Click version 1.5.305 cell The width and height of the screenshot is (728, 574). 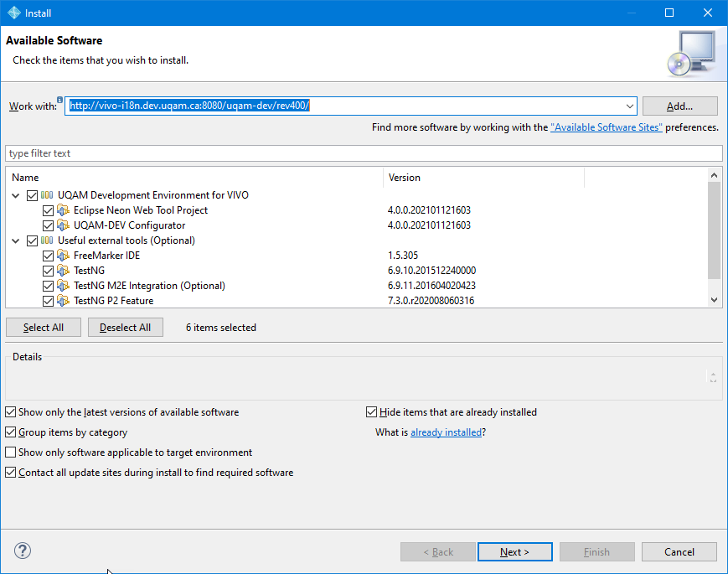[403, 256]
